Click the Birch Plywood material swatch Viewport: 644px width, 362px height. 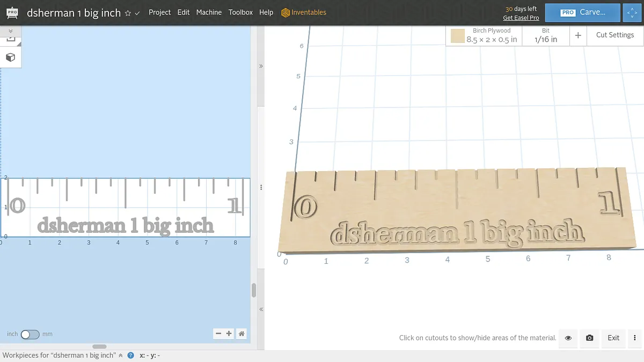click(458, 36)
